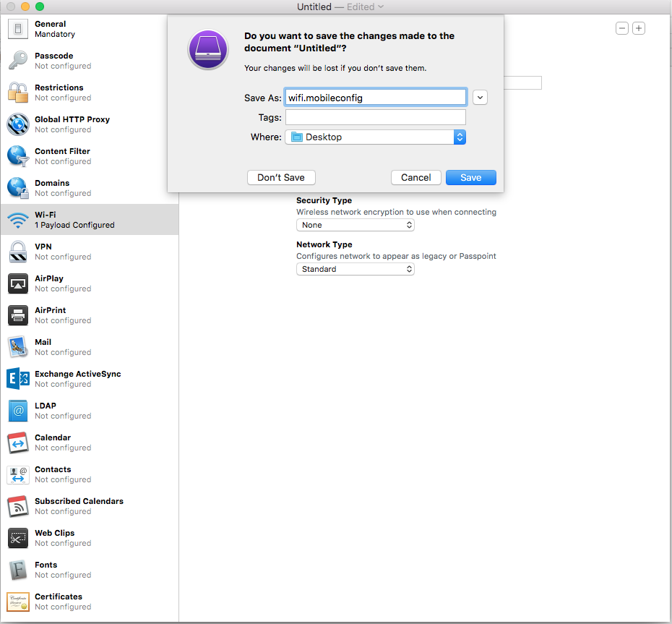Select the Wi-Fi signal icon

point(18,220)
